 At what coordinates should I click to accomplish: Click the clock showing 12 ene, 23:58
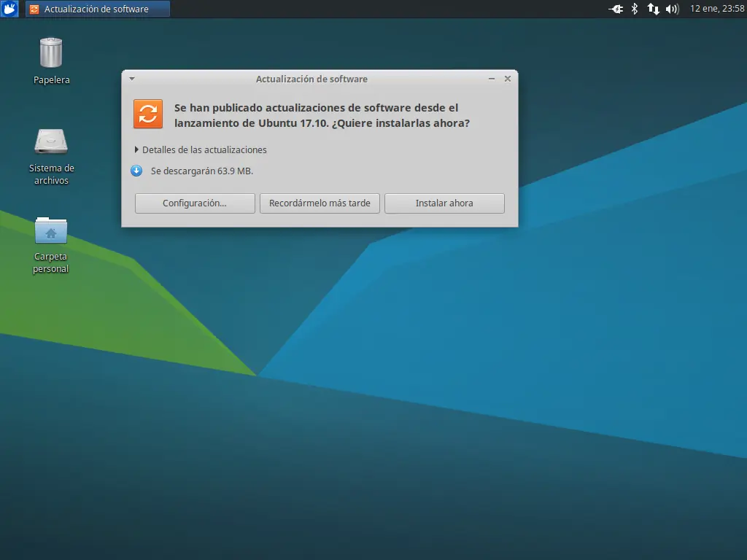[717, 9]
